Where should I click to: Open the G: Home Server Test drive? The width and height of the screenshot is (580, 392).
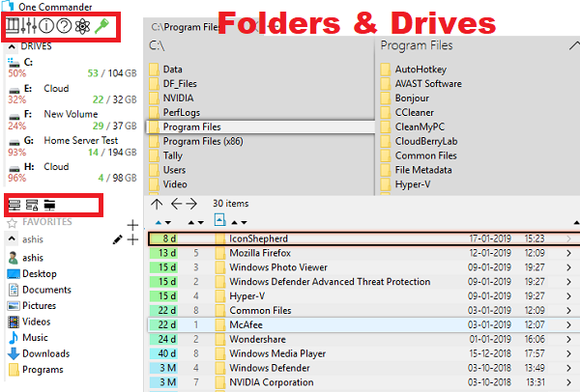point(72,147)
